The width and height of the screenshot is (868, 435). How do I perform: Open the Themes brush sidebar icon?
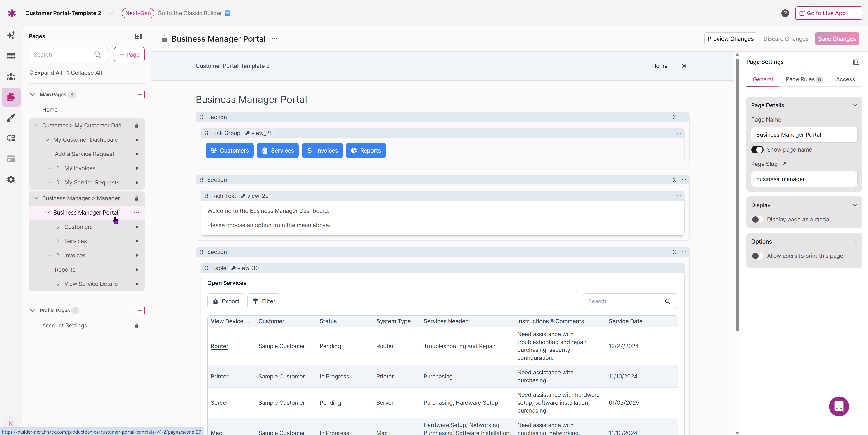[x=11, y=118]
